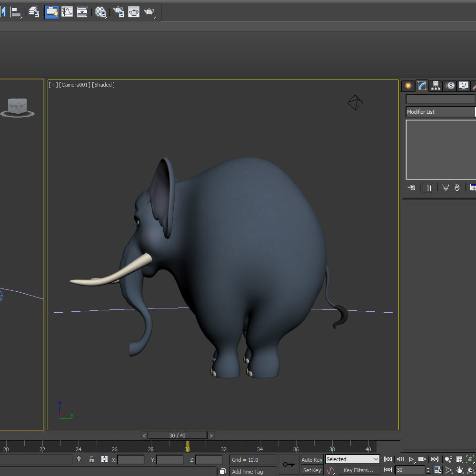
Task: Open the Material Editor
Action: point(100,12)
